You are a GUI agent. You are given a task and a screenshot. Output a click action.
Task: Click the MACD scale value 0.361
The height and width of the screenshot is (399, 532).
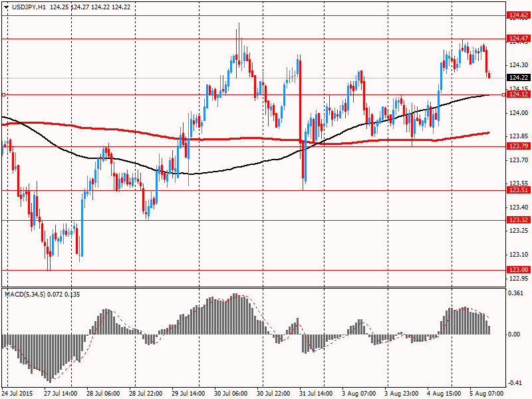pyautogui.click(x=515, y=293)
